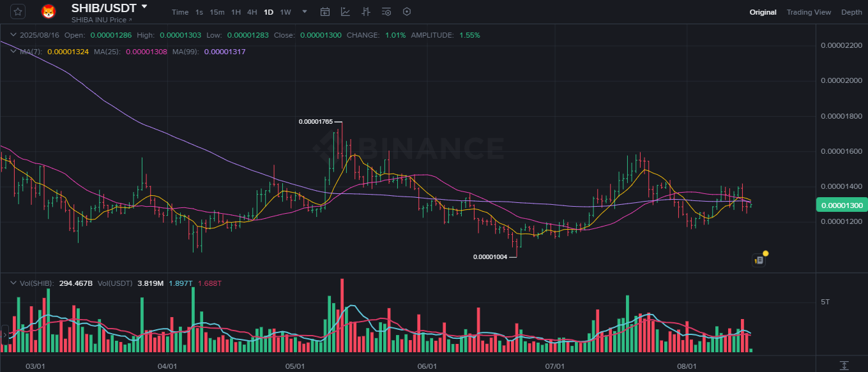
Task: Click the 0.00002000 price axis label
Action: click(842, 80)
